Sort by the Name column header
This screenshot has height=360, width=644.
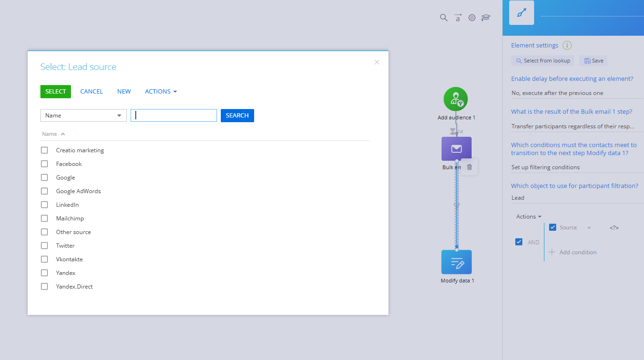coord(53,134)
